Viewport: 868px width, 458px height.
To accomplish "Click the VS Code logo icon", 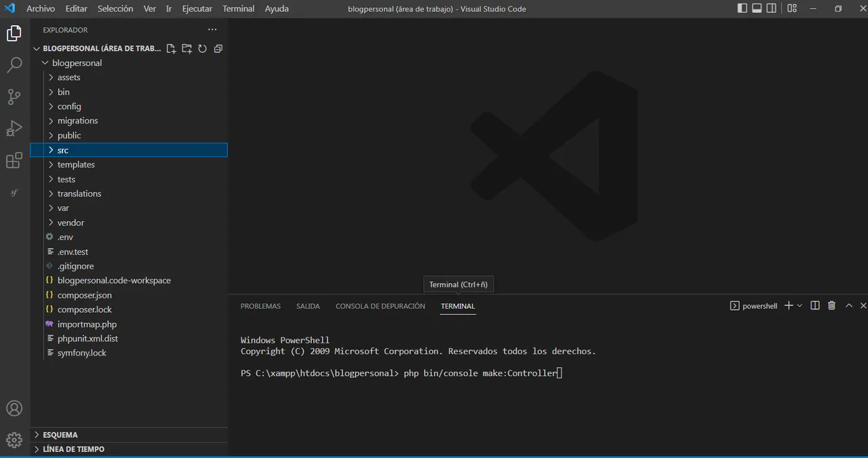I will click(9, 8).
